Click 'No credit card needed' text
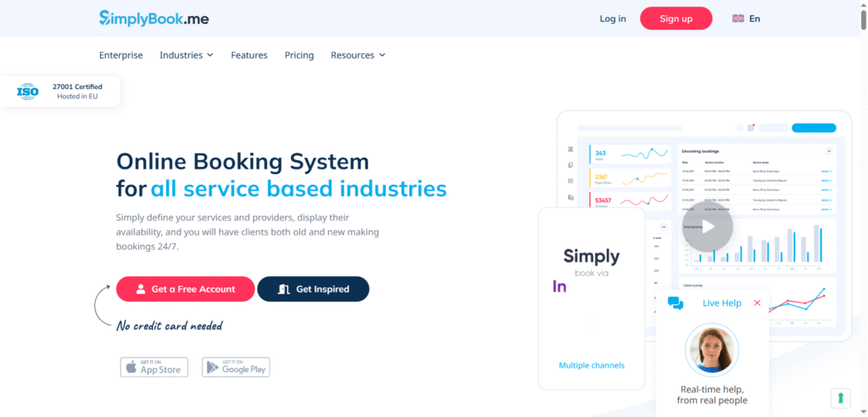Screen dimensions: 868x417 (x=170, y=325)
